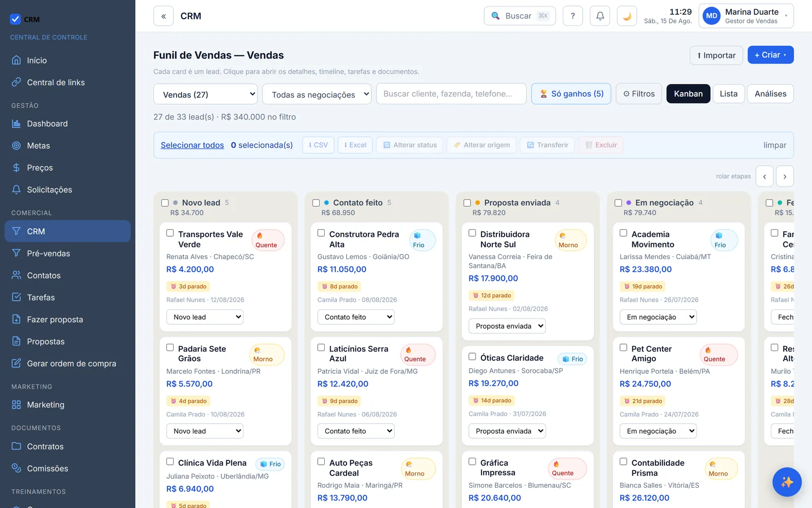Click the MD user avatar
Viewport: 812px width, 508px height.
pos(712,16)
